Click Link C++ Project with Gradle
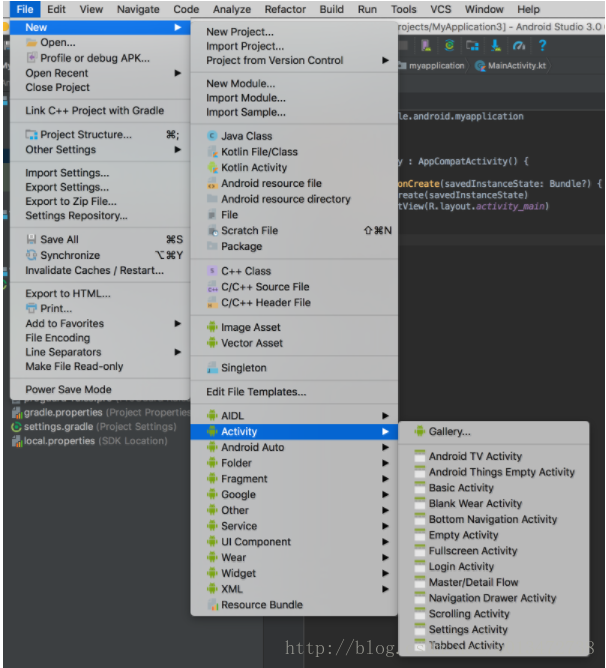The image size is (606, 668). point(100,110)
